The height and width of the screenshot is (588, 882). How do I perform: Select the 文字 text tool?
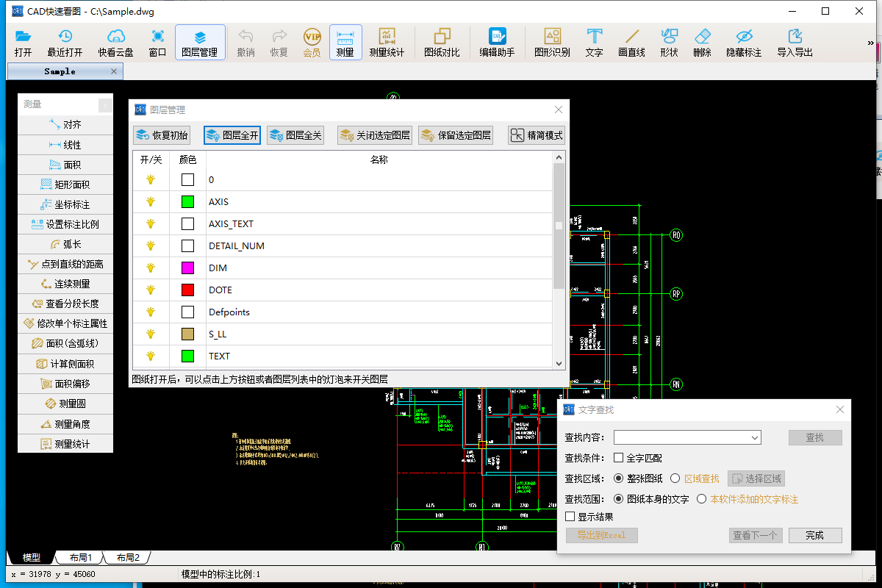(x=594, y=43)
